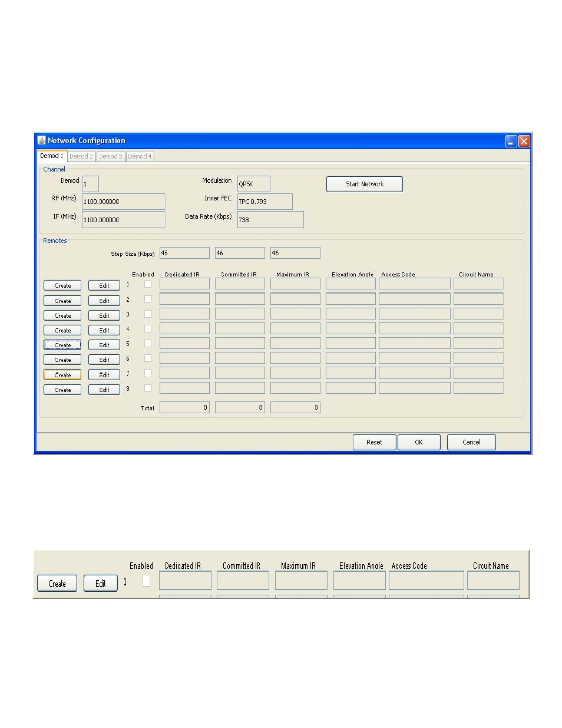Click the Reset button

point(374,442)
